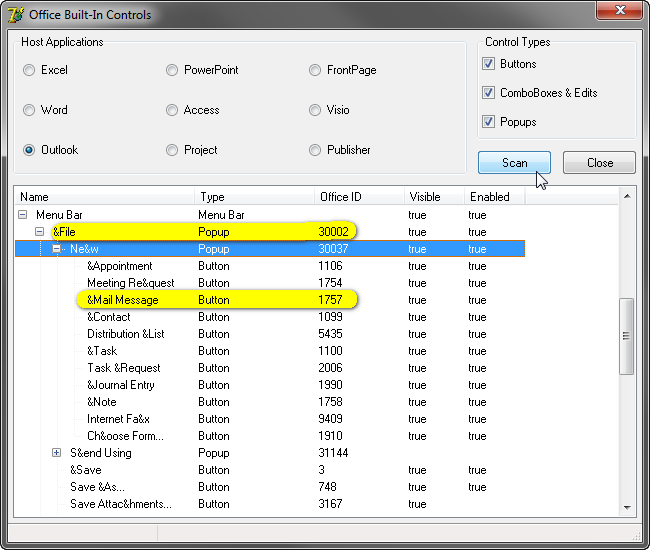Select the Menu Bar root row
This screenshot has width=650, height=550.
pyautogui.click(x=270, y=215)
